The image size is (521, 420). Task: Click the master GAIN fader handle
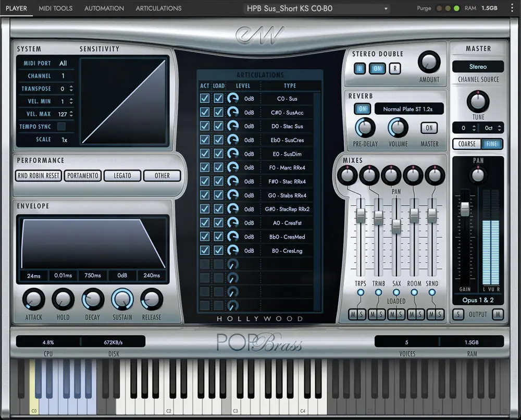[x=465, y=209]
